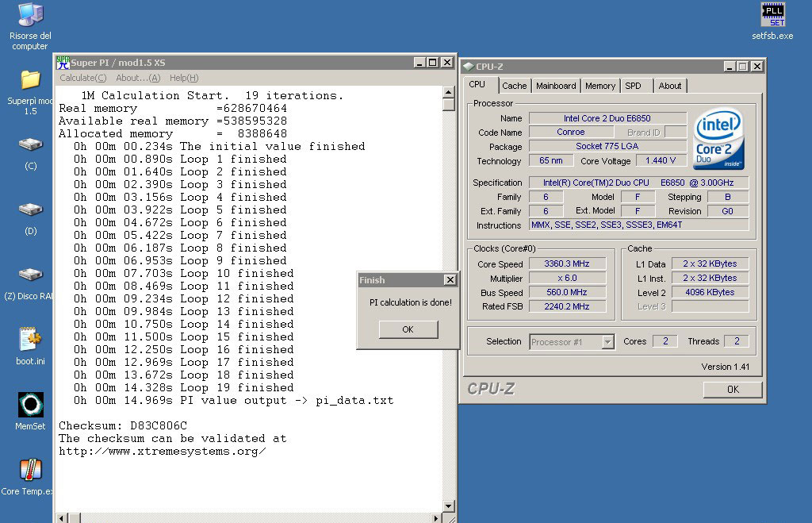Click the Checksum: D83C806C line
Screen dimensions: 812x523
click(x=123, y=425)
